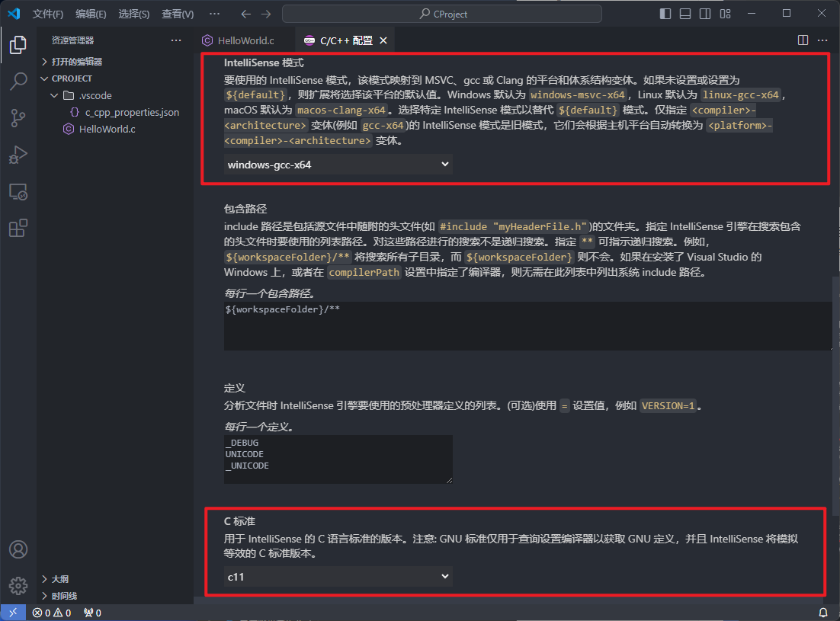Image resolution: width=840 pixels, height=621 pixels.
Task: Expand the 打开的编辑器 section
Action: click(x=114, y=62)
